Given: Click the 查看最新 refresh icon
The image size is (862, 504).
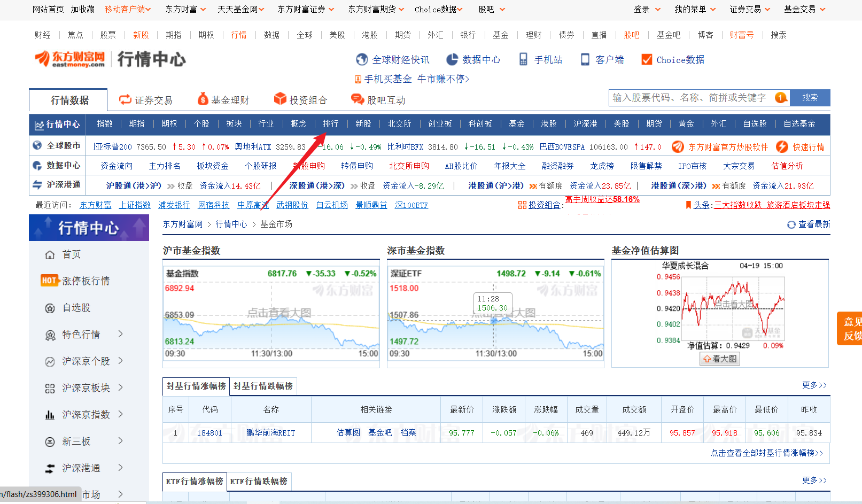Looking at the screenshot, I should click(x=791, y=224).
